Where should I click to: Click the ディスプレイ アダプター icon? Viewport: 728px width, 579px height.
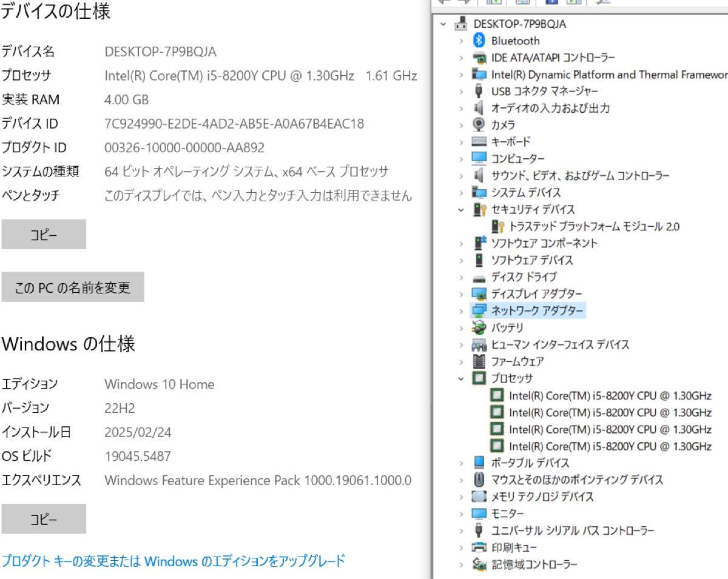point(479,294)
